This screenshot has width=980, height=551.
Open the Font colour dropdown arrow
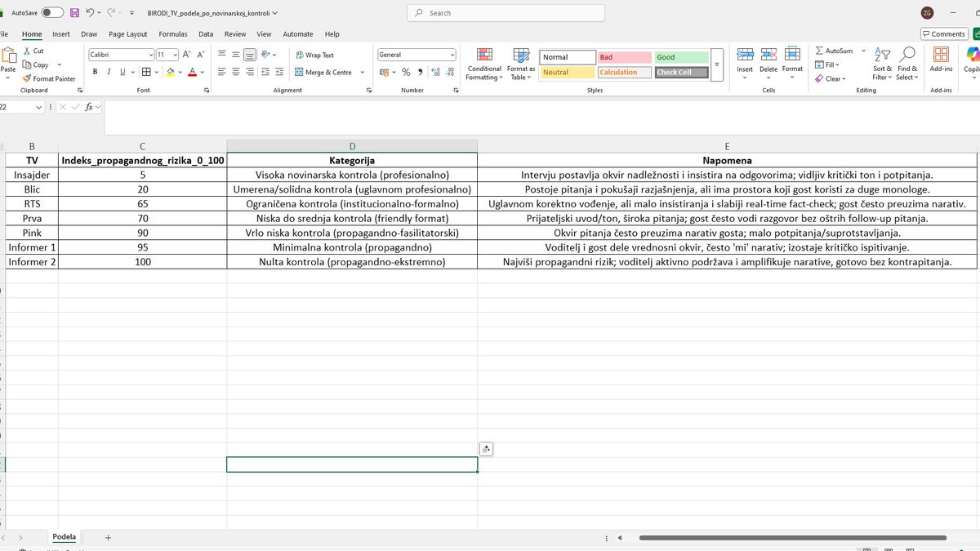pyautogui.click(x=202, y=72)
